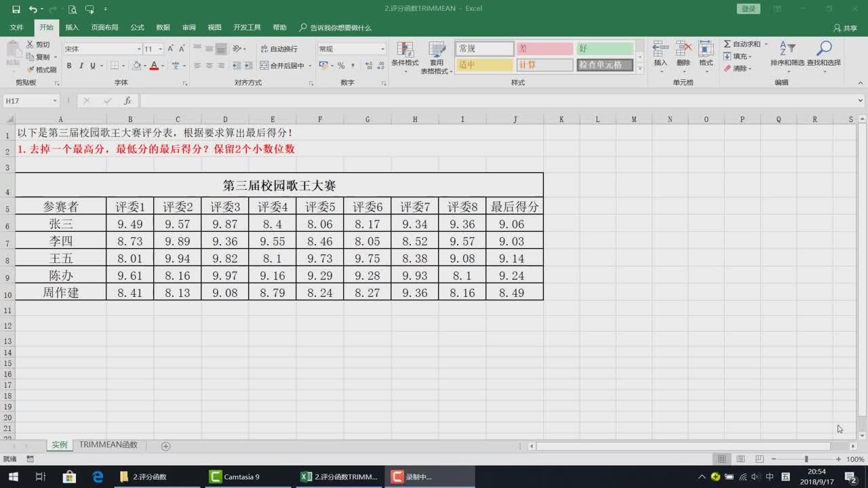Screen dimensions: 868x488
Task: Apply the 差 (Bad) cell style
Action: 545,49
